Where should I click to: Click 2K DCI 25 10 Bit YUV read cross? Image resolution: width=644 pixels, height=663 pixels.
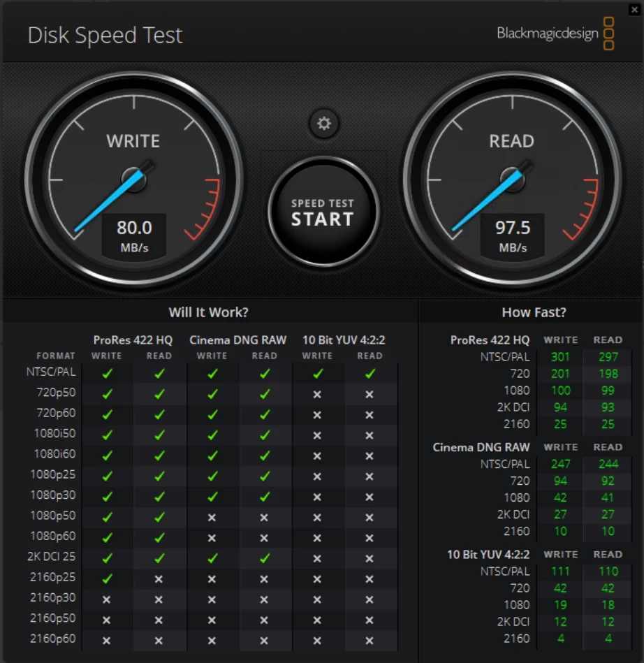click(x=369, y=559)
